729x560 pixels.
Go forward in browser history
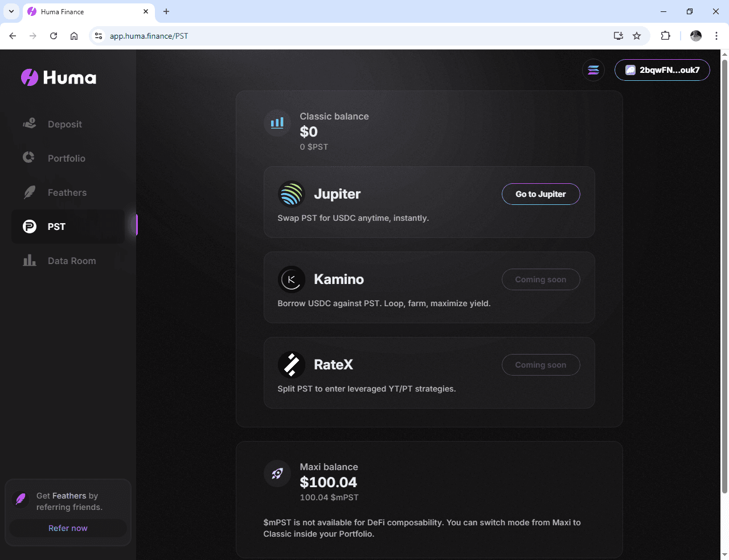click(x=33, y=36)
